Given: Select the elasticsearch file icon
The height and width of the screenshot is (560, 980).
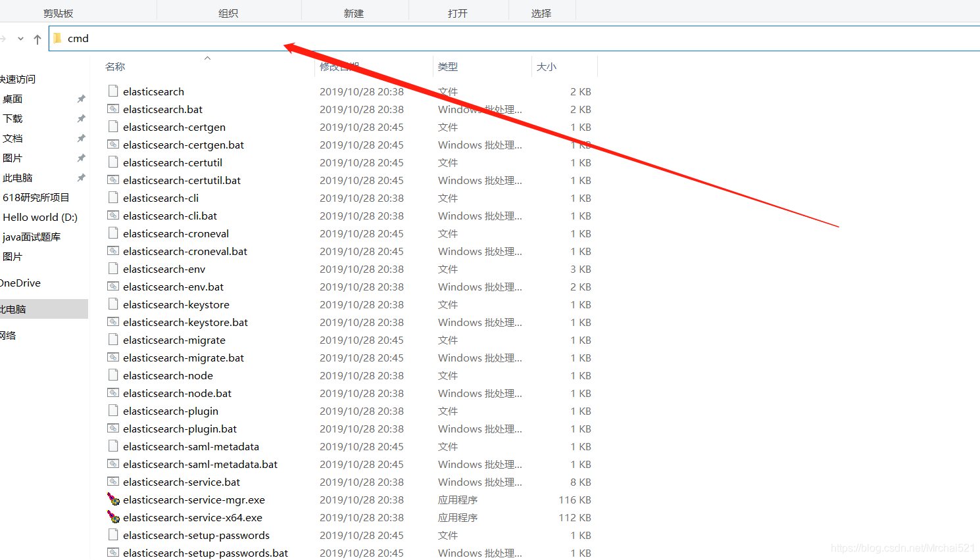Looking at the screenshot, I should pos(113,91).
